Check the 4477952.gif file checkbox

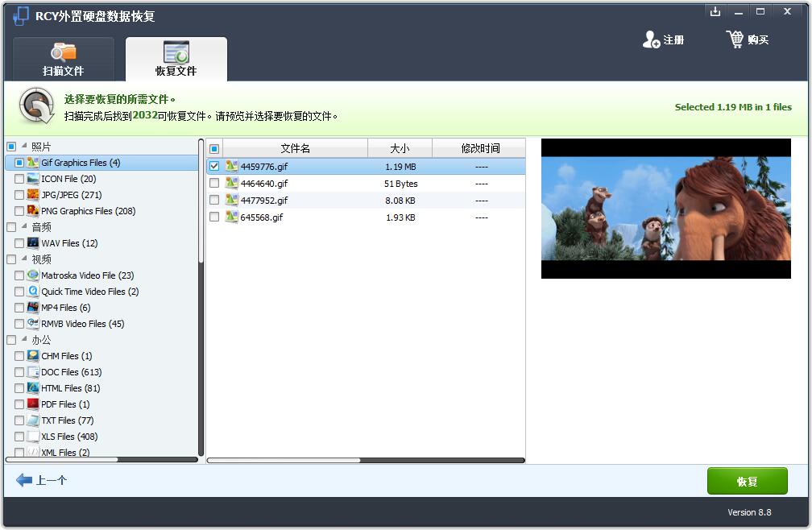coord(214,201)
